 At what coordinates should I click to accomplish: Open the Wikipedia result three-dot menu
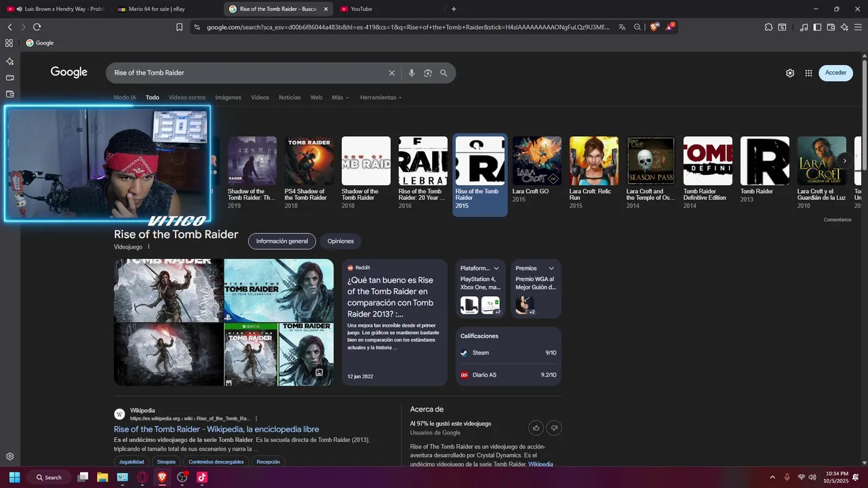256,418
